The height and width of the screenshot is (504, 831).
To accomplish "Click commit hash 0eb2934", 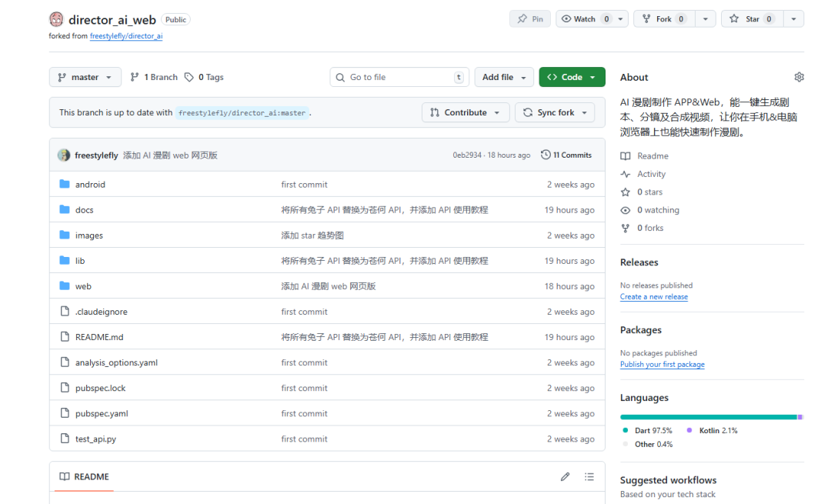I will pos(467,155).
